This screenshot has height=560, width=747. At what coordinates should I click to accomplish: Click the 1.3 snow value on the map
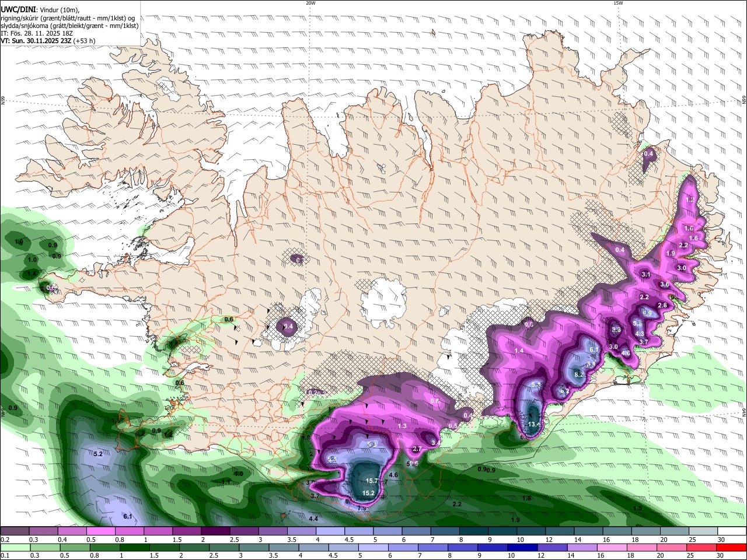402,426
